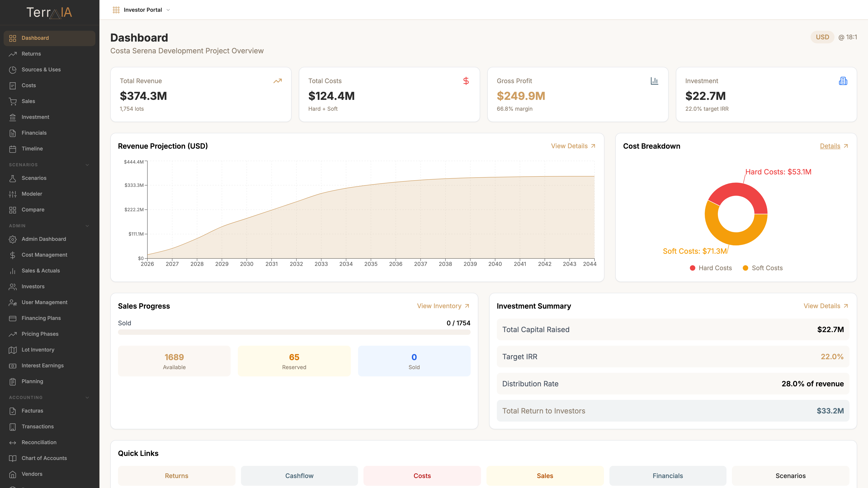868x488 pixels.
Task: Click the Financials quick link button
Action: coord(668,476)
